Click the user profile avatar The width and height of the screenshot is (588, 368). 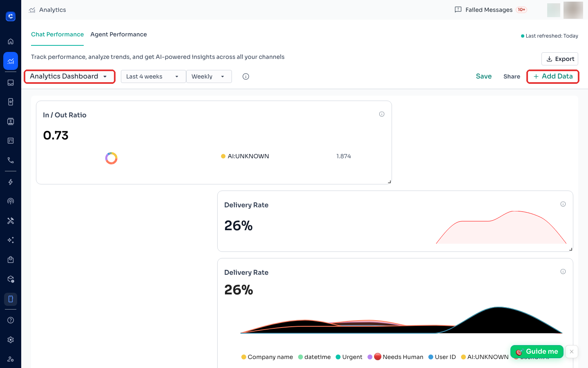click(573, 10)
